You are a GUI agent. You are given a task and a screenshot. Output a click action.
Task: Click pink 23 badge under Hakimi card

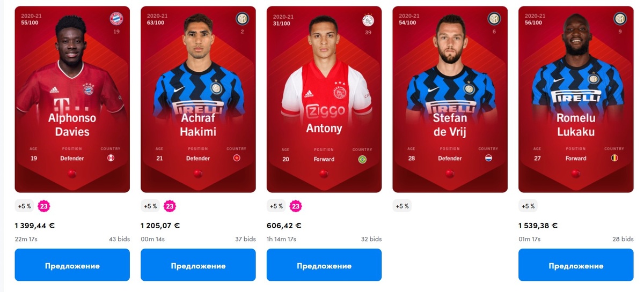(x=170, y=206)
